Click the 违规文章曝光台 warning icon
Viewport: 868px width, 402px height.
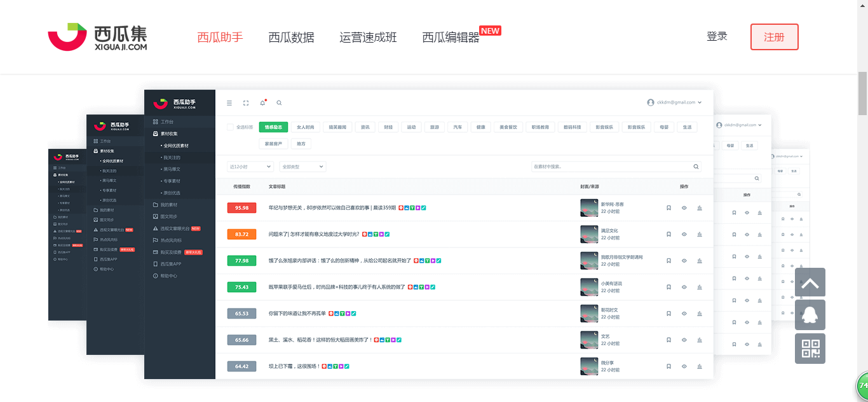(x=156, y=228)
